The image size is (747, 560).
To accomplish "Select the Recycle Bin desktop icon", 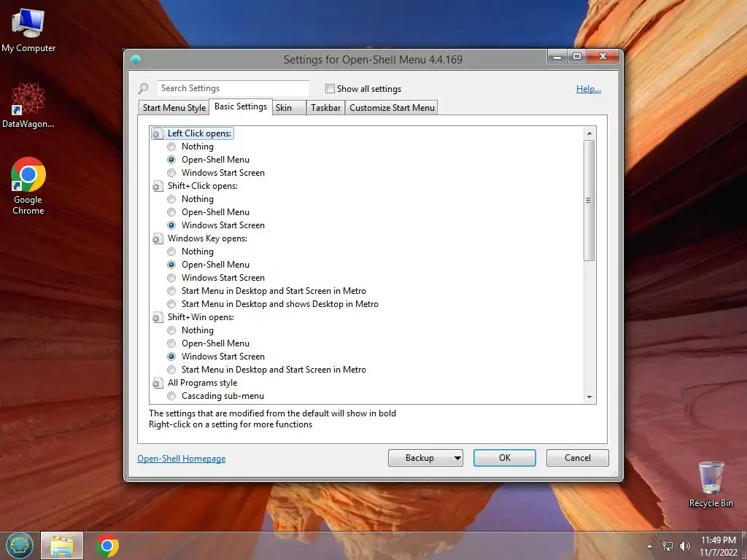I will click(711, 484).
